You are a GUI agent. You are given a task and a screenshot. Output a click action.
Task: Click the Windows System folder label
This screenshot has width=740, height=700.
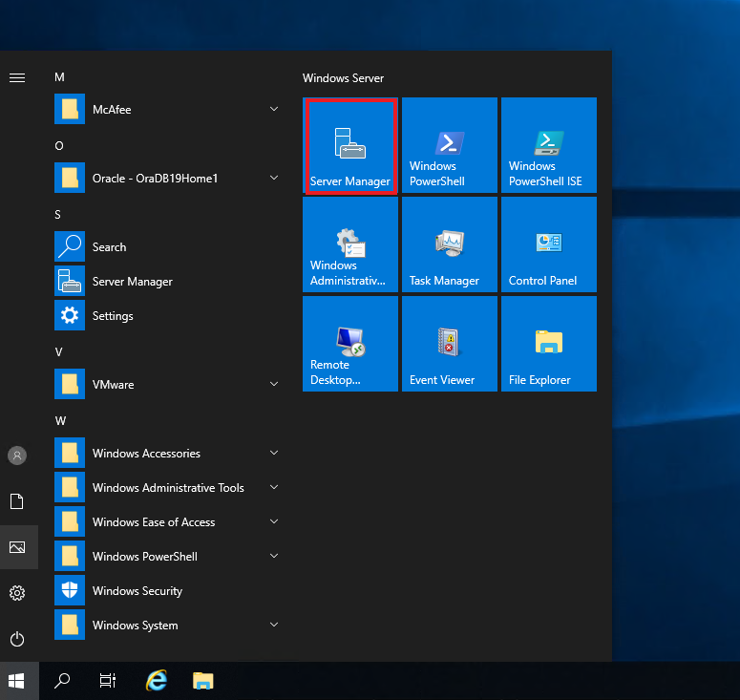point(136,626)
